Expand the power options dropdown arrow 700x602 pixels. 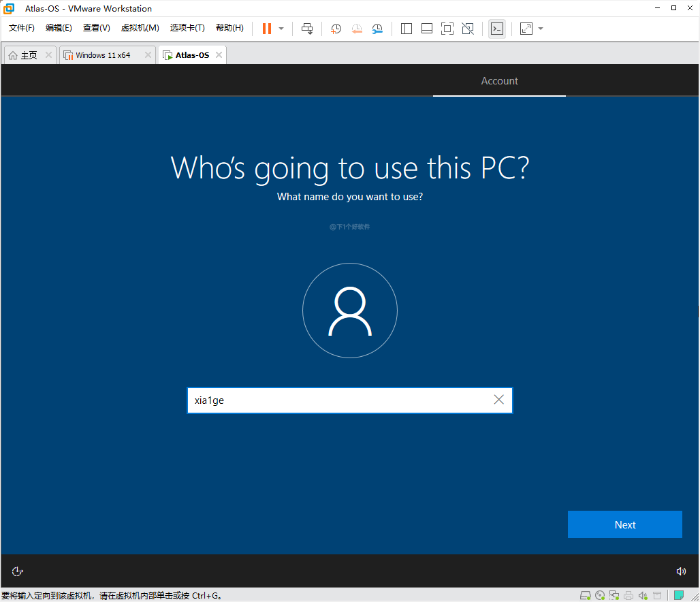click(281, 29)
